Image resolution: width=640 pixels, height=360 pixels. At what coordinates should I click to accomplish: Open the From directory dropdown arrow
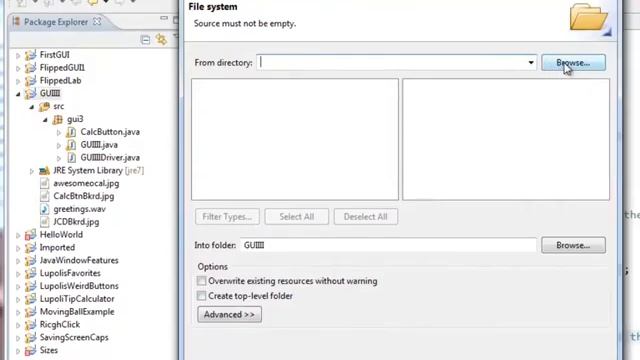[x=531, y=63]
